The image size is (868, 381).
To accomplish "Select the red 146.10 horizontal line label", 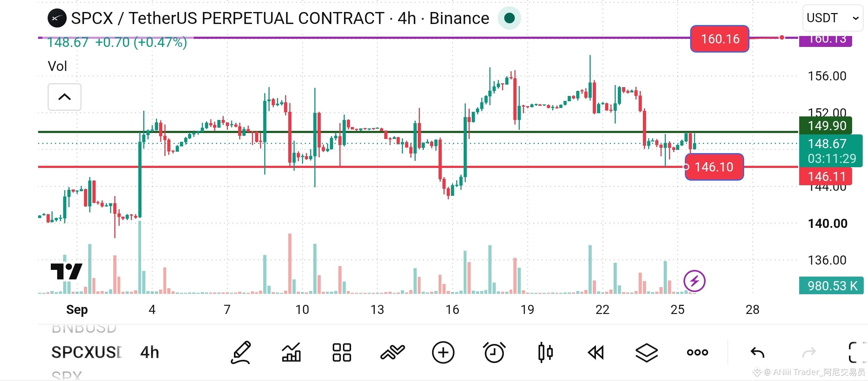I will pyautogui.click(x=714, y=167).
